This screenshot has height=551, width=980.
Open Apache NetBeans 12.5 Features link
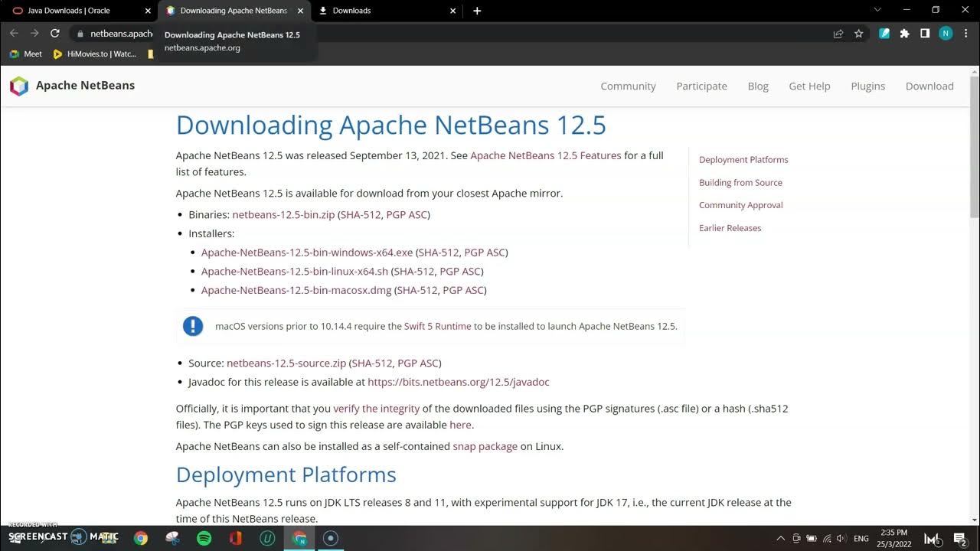(x=546, y=155)
